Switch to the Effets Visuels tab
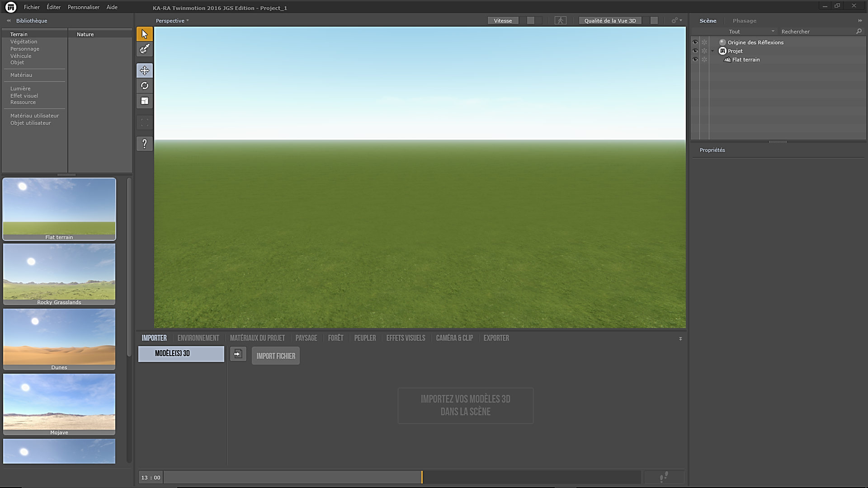Image resolution: width=868 pixels, height=488 pixels. (x=406, y=338)
